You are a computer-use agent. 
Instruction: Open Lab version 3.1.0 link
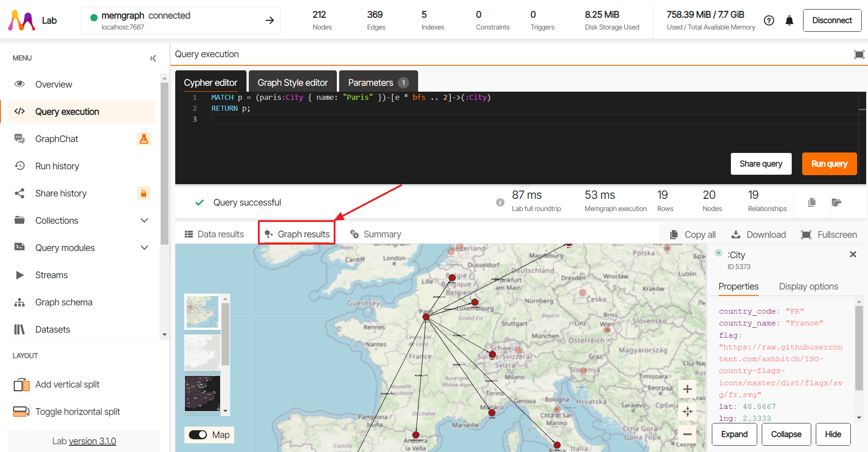coord(93,441)
